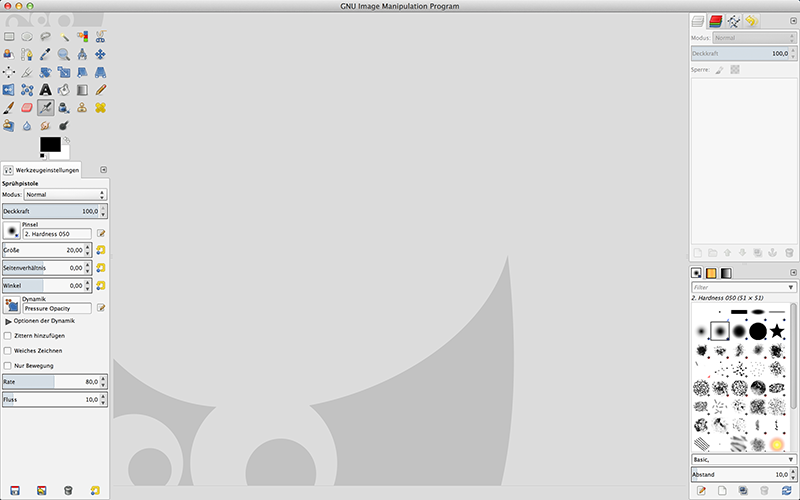Select the Pencil tool
The width and height of the screenshot is (800, 500).
coord(101,90)
